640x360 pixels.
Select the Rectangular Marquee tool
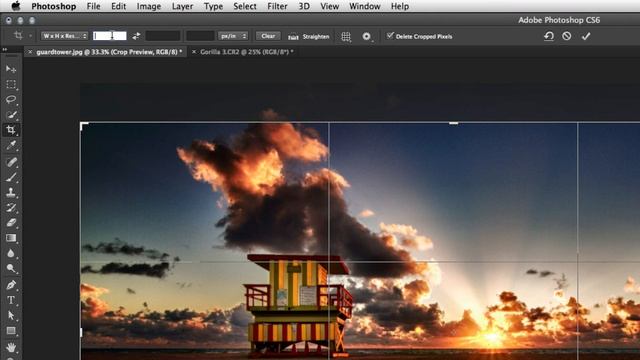[11, 84]
